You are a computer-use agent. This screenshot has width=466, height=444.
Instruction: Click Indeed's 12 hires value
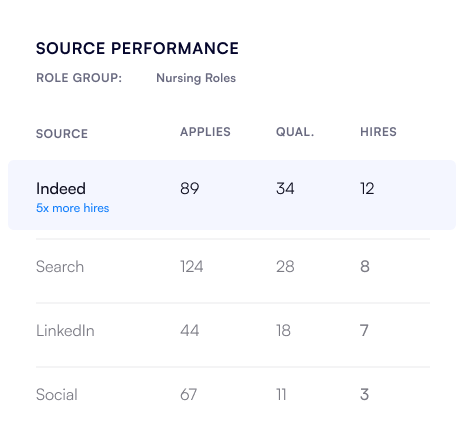click(367, 189)
